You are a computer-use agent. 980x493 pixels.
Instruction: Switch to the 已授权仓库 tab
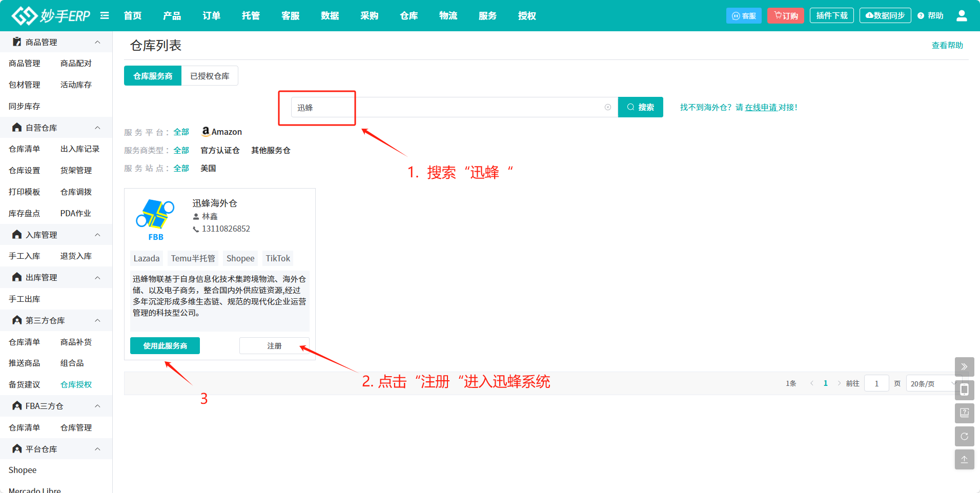coord(210,76)
